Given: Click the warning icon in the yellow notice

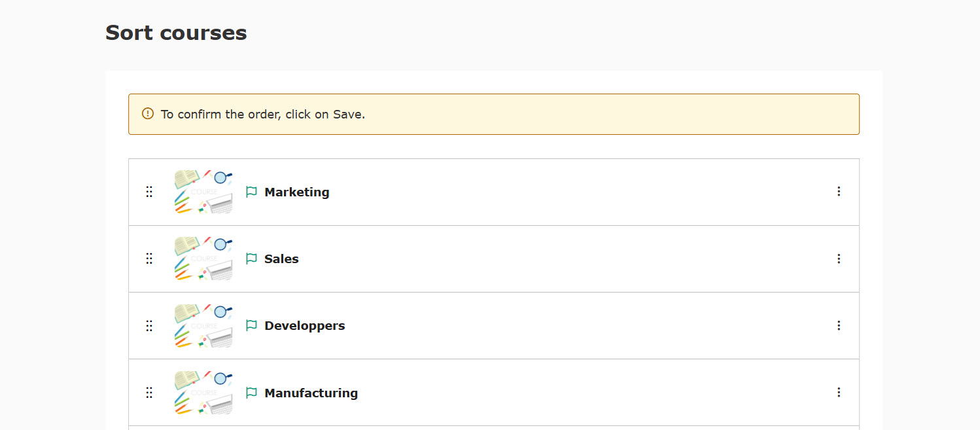Looking at the screenshot, I should coord(148,114).
